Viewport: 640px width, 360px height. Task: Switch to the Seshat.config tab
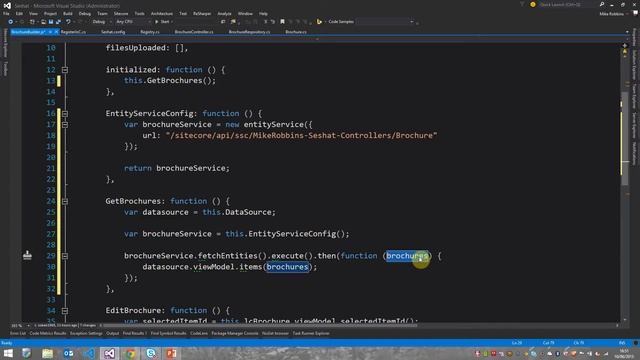[113, 32]
